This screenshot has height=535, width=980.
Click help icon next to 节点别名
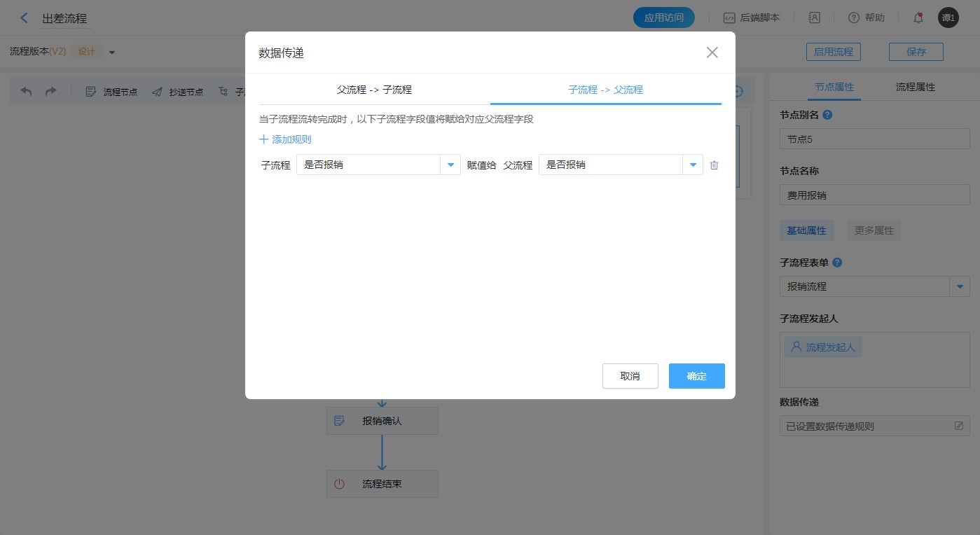tap(827, 115)
